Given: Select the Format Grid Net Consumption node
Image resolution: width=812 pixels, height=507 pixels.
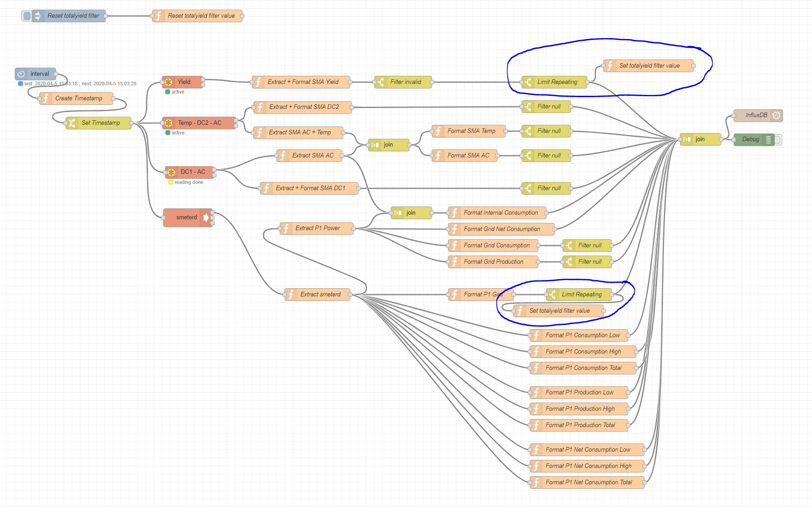Looking at the screenshot, I should [x=501, y=229].
